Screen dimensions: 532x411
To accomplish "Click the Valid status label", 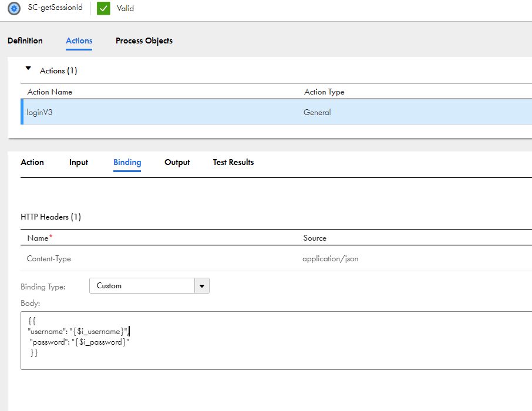I will coord(125,8).
